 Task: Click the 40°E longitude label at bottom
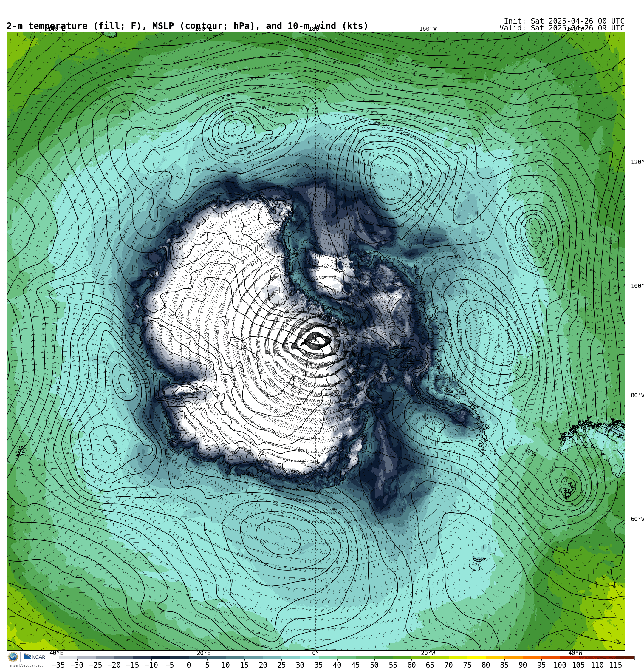tap(57, 653)
